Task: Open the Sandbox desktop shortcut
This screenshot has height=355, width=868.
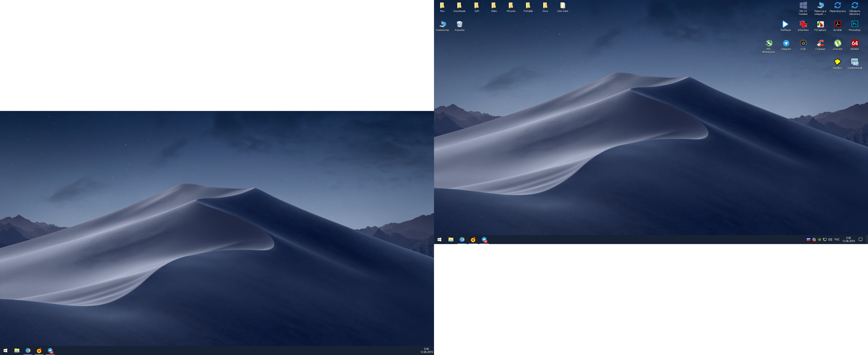Action: point(837,64)
